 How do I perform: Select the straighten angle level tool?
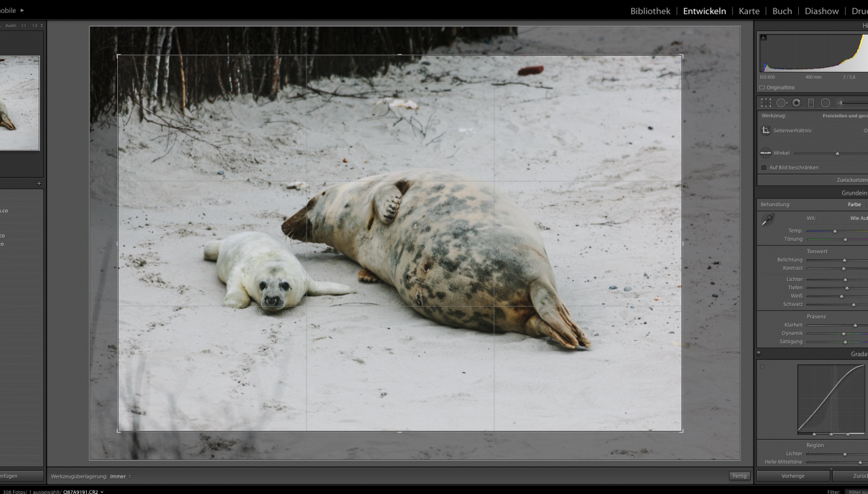pos(766,153)
